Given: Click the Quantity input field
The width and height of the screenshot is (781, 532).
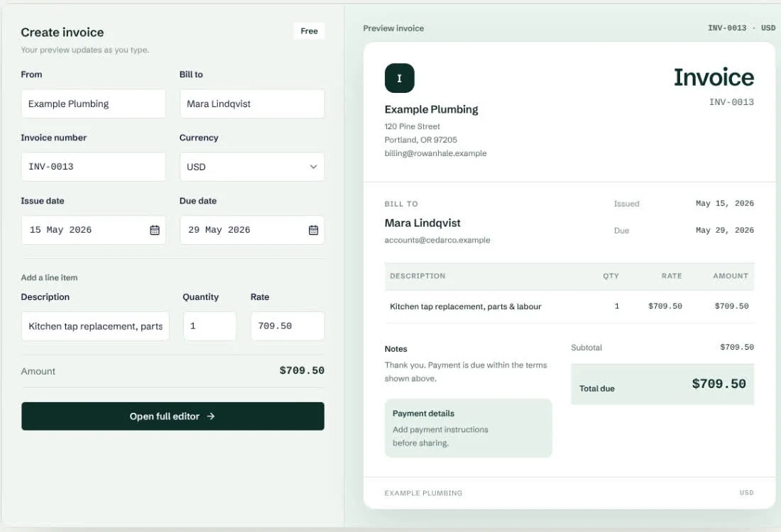Looking at the screenshot, I should [x=209, y=326].
